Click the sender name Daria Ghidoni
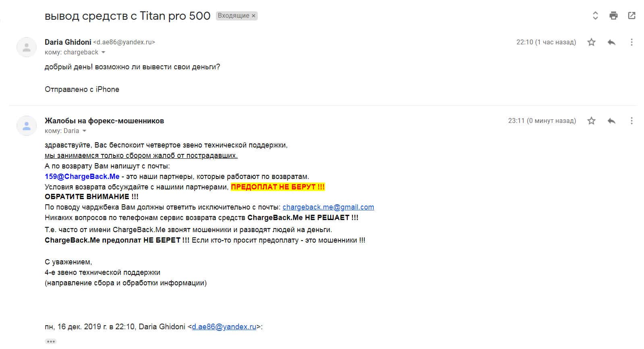 (x=68, y=42)
